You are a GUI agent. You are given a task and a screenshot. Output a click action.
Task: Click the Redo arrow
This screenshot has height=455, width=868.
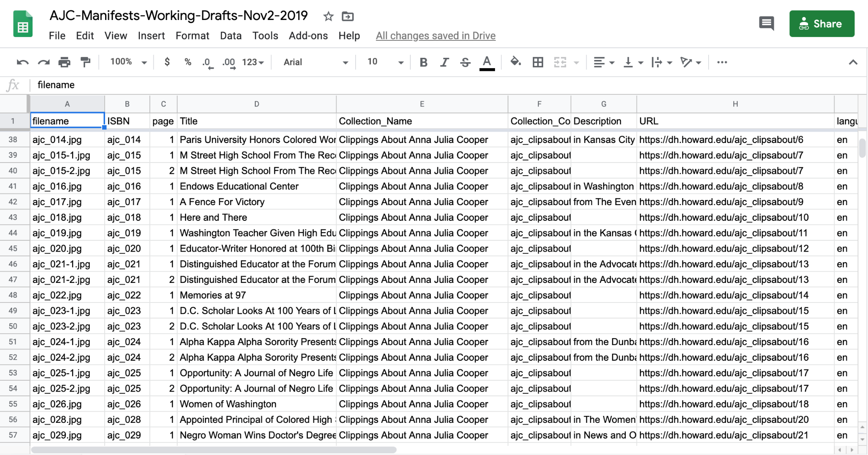[43, 62]
